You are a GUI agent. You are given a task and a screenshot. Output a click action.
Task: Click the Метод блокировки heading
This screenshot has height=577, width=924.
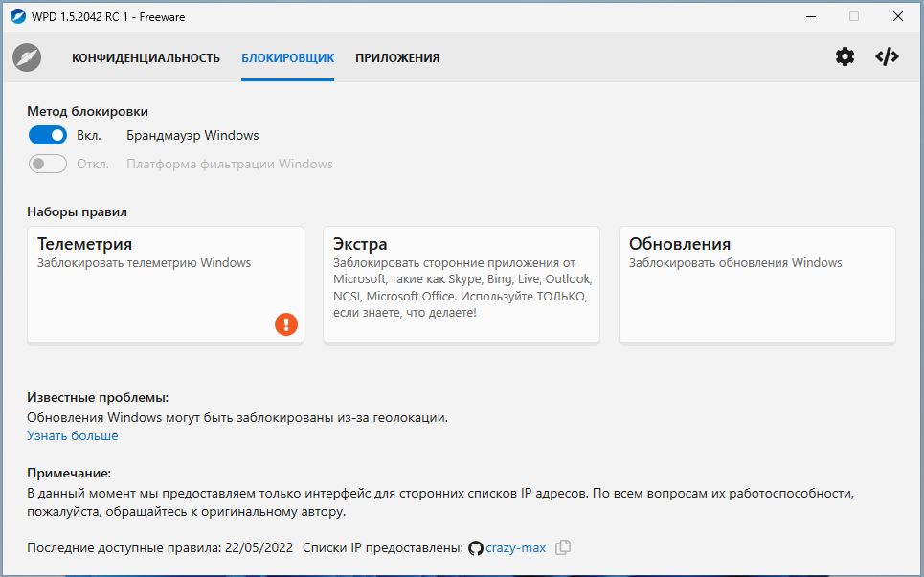pyautogui.click(x=88, y=111)
